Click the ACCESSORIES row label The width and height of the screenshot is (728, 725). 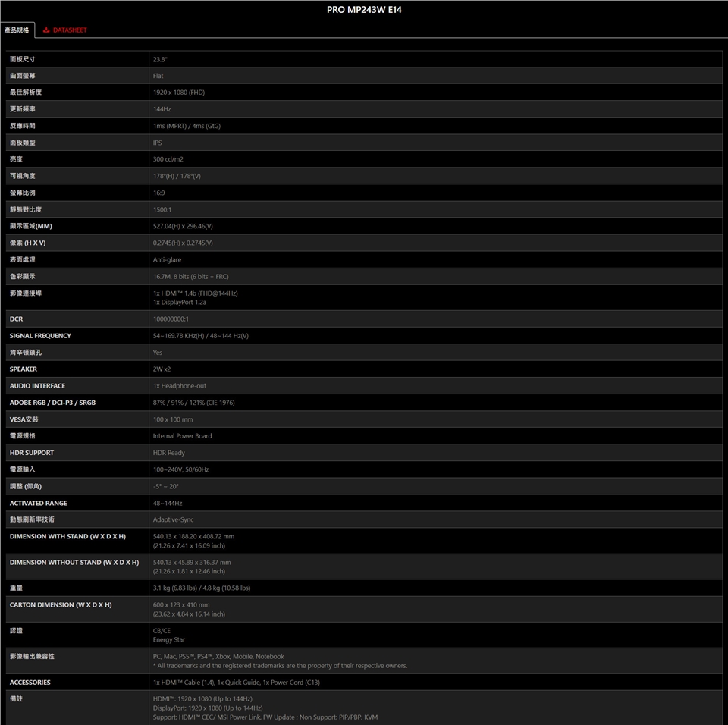(x=30, y=683)
